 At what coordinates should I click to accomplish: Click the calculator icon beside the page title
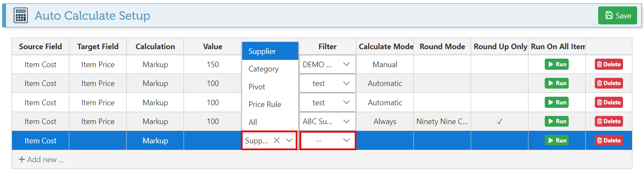[x=21, y=16]
